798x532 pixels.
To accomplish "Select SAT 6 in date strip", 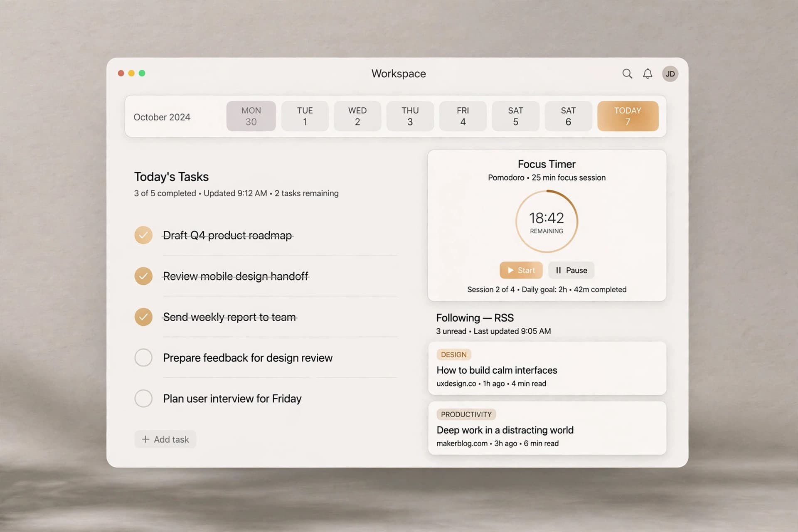I will [568, 116].
